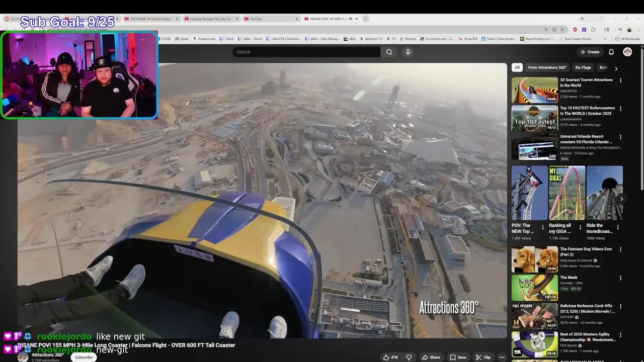Open Spectrum TV bookmark
The width and height of the screenshot is (644, 362).
coord(371,39)
